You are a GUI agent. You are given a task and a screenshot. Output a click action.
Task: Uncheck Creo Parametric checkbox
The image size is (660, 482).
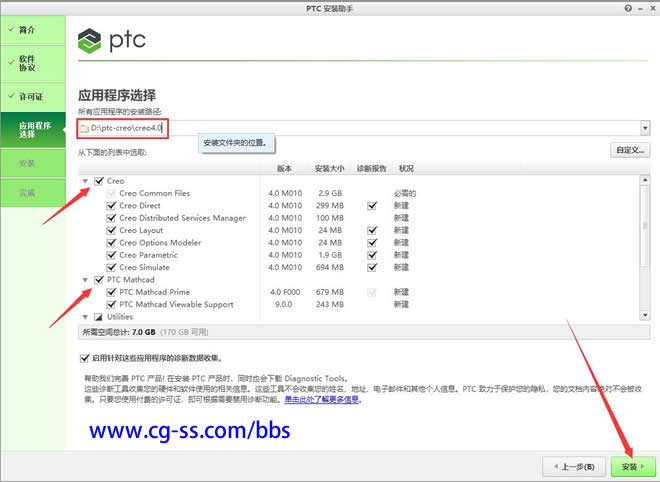(111, 255)
